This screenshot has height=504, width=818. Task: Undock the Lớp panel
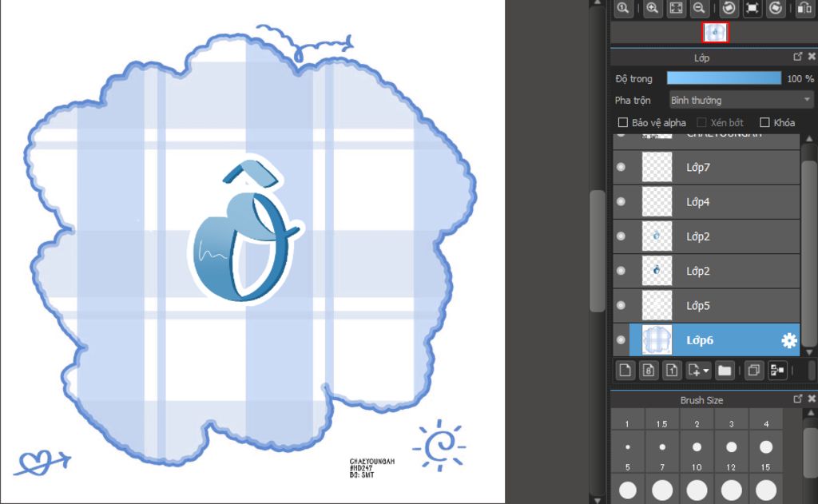[797, 57]
